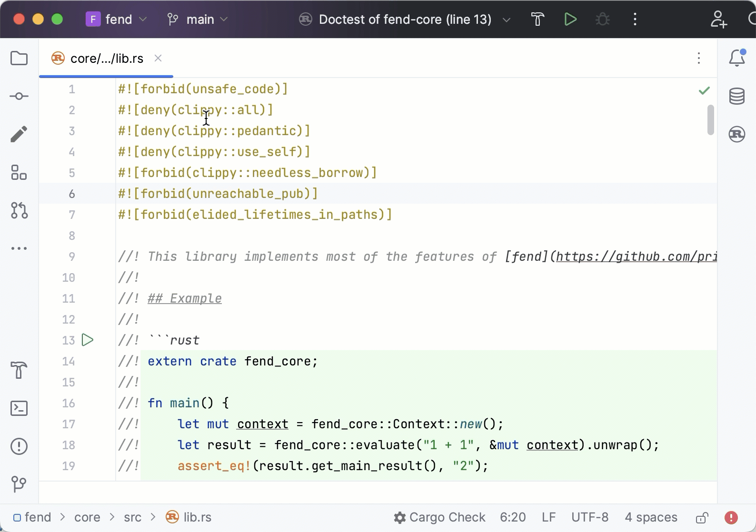756x532 pixels.
Task: Expand the fend project dropdown
Action: 117,20
